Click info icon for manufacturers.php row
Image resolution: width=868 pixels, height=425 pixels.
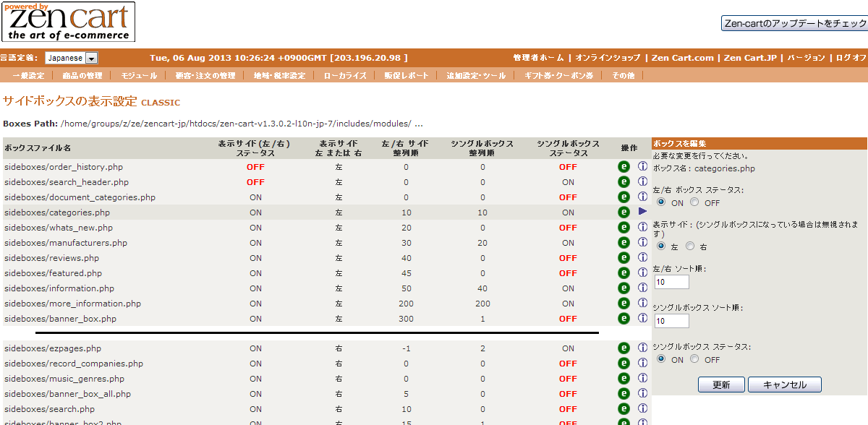point(642,242)
